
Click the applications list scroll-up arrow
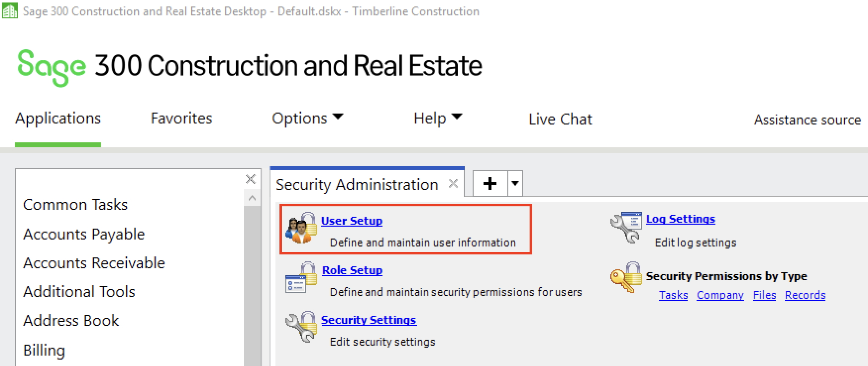point(252,198)
